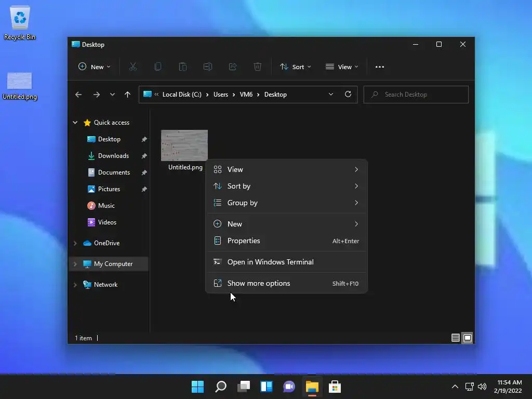Select Pictures in navigation pane

pos(109,189)
